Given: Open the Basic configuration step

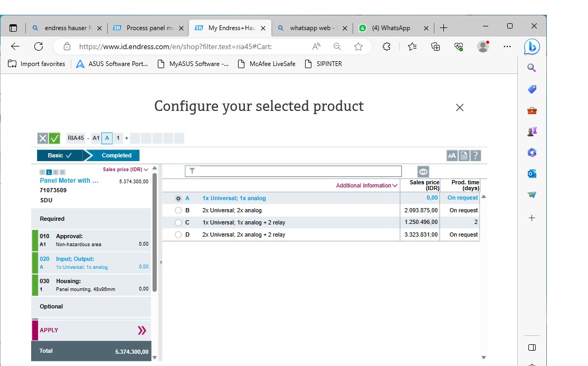Looking at the screenshot, I should point(60,155).
